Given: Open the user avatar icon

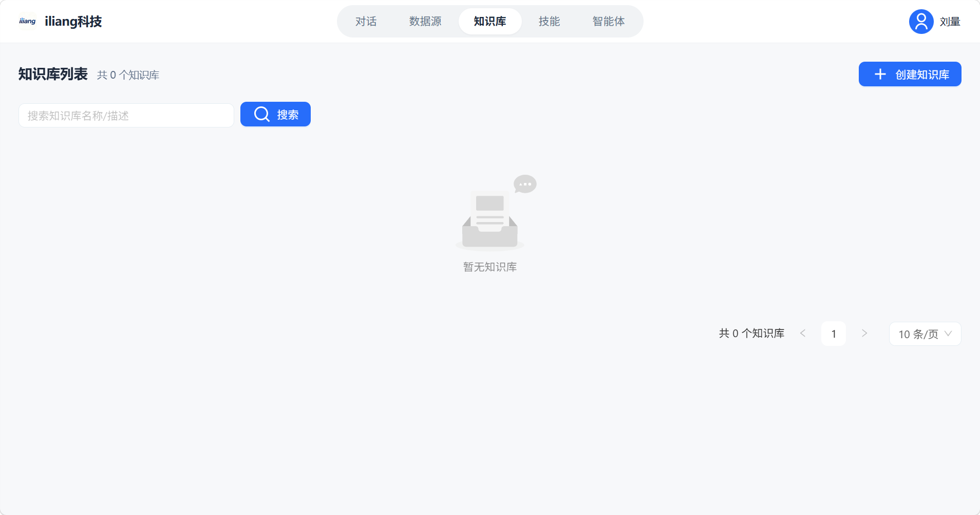Looking at the screenshot, I should (x=921, y=22).
